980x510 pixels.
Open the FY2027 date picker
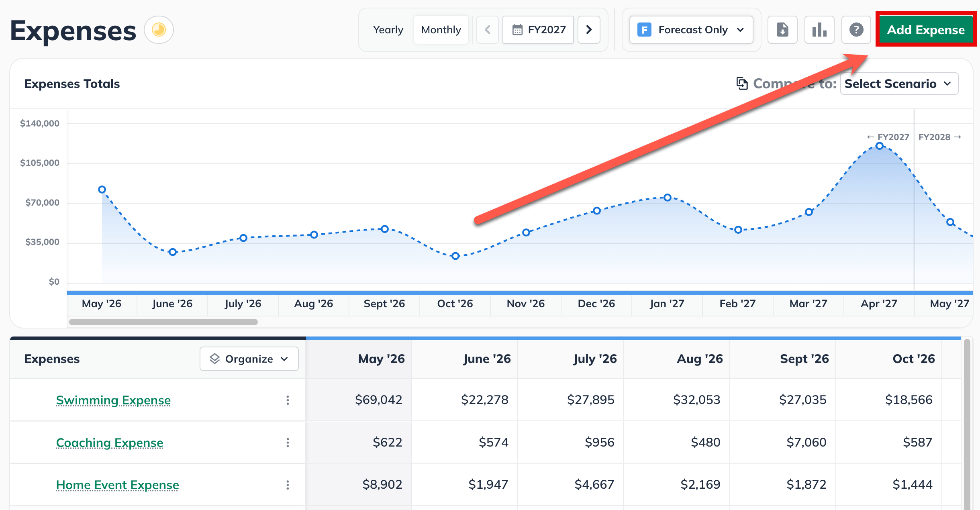(x=538, y=30)
